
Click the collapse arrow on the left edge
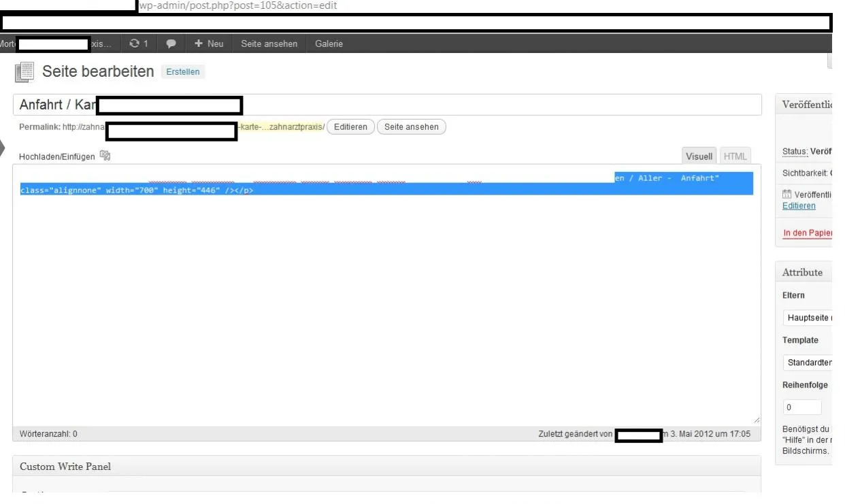[3, 148]
